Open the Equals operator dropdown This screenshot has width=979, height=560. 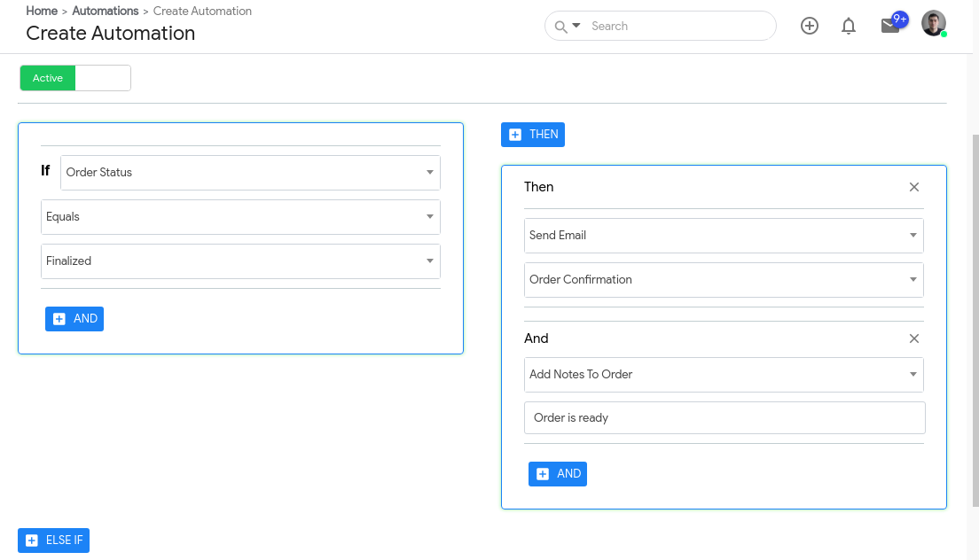[x=240, y=217]
